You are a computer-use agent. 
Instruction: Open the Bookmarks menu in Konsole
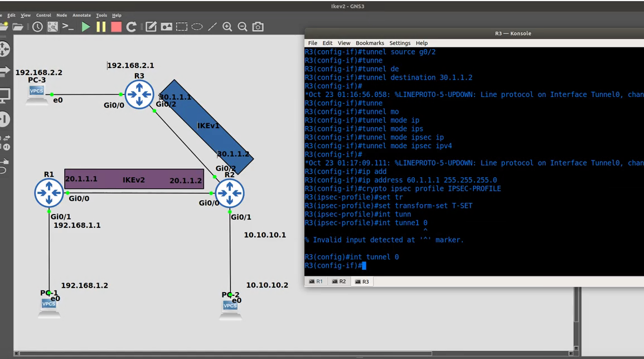(x=370, y=43)
